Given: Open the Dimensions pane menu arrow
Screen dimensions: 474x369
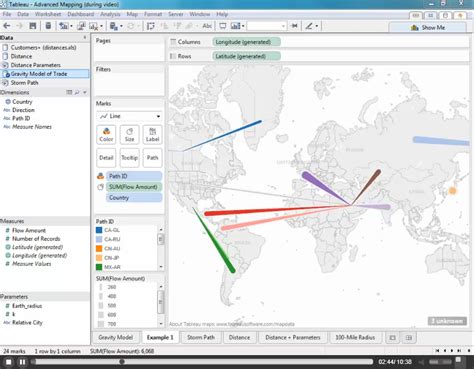Looking at the screenshot, I should click(x=85, y=92).
